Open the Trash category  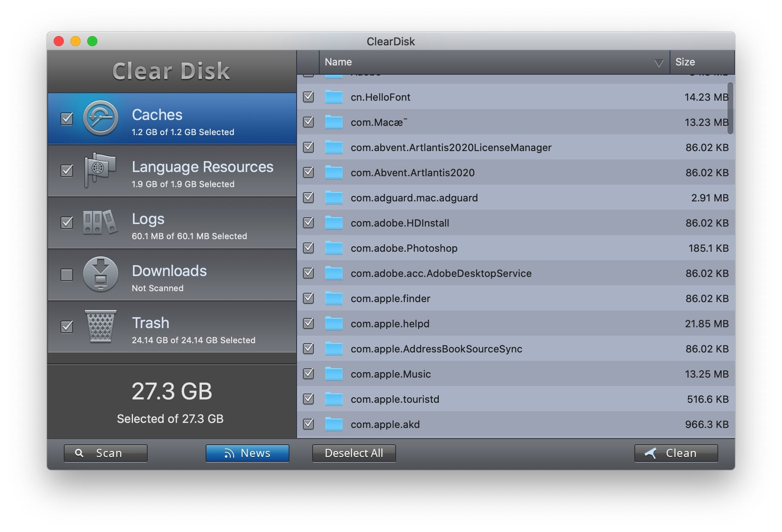172,327
